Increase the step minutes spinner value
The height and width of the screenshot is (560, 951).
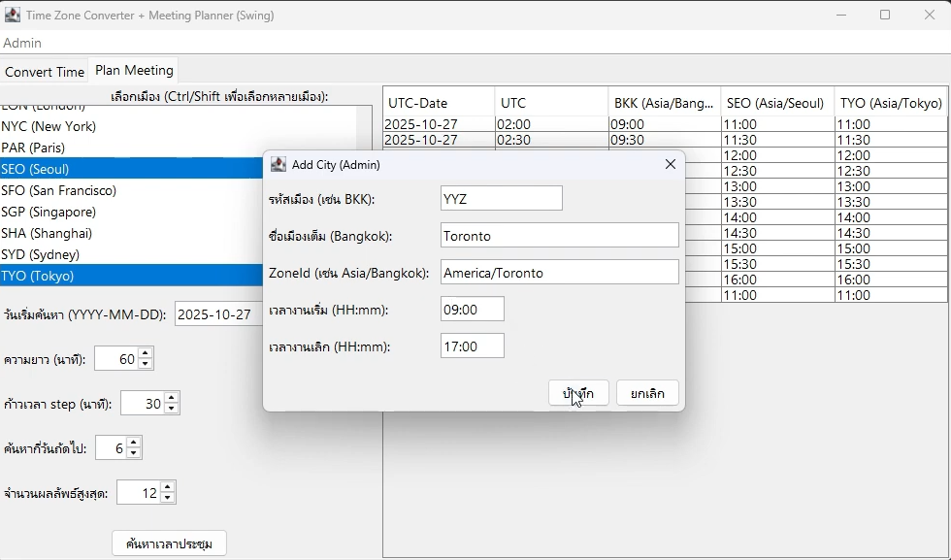[172, 398]
